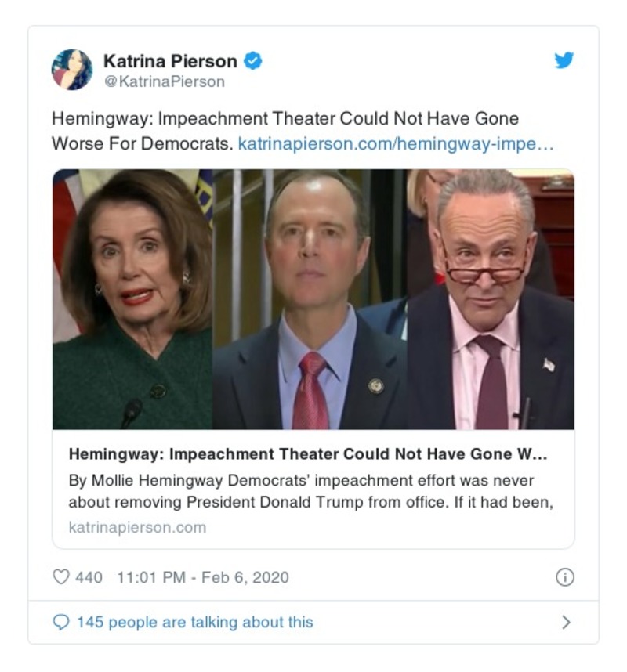
Task: Click the man with glasses in preview
Action: [490, 299]
